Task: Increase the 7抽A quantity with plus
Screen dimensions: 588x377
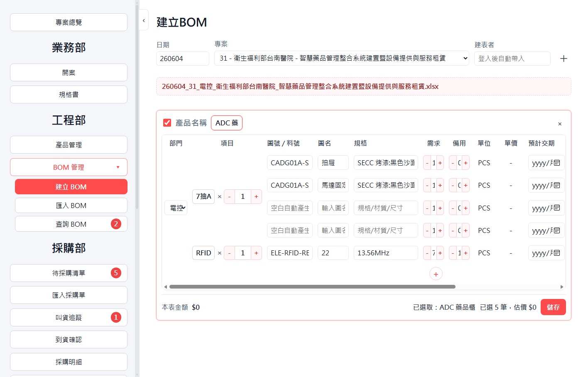Action: tap(256, 196)
